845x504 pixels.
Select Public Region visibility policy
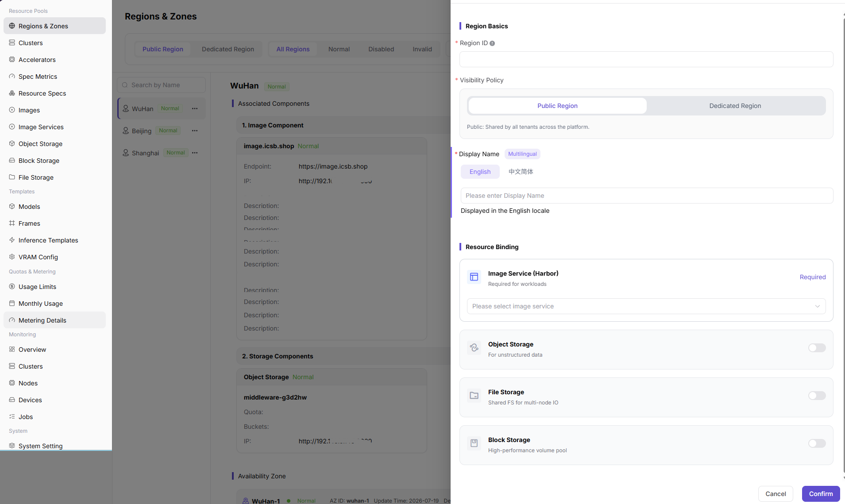557,106
